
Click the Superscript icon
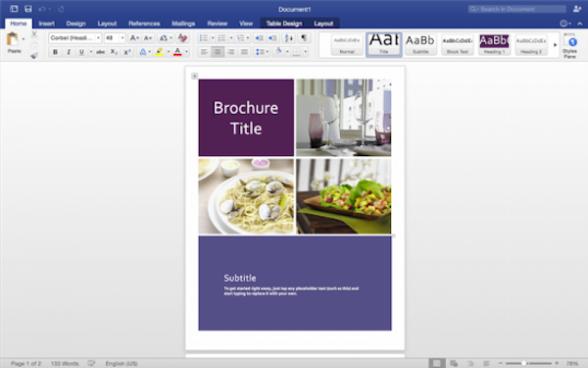[x=127, y=52]
